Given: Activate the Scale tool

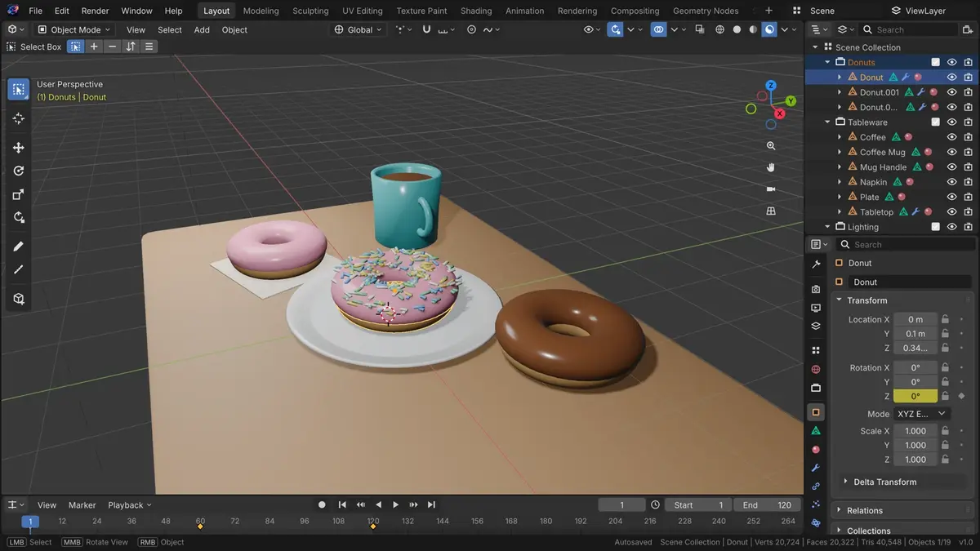Looking at the screenshot, I should pos(19,194).
